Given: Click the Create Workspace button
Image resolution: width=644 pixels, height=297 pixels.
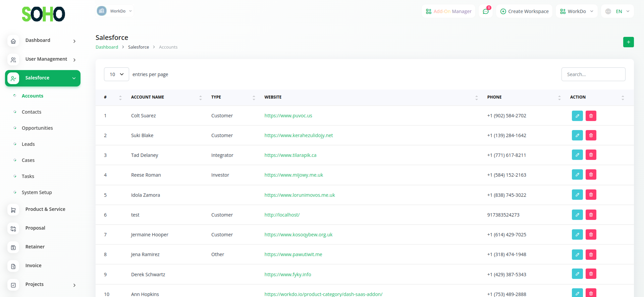Looking at the screenshot, I should point(524,11).
